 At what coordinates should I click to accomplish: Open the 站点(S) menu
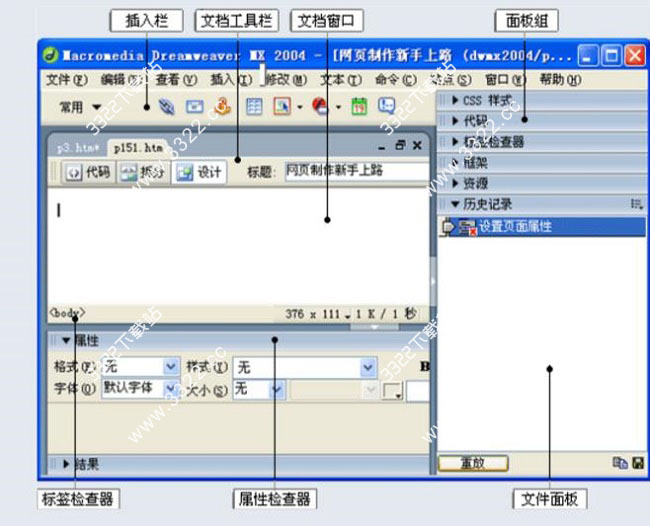click(x=451, y=80)
